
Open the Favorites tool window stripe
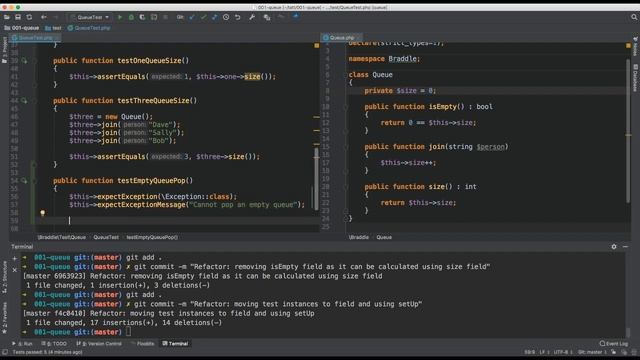(x=4, y=318)
